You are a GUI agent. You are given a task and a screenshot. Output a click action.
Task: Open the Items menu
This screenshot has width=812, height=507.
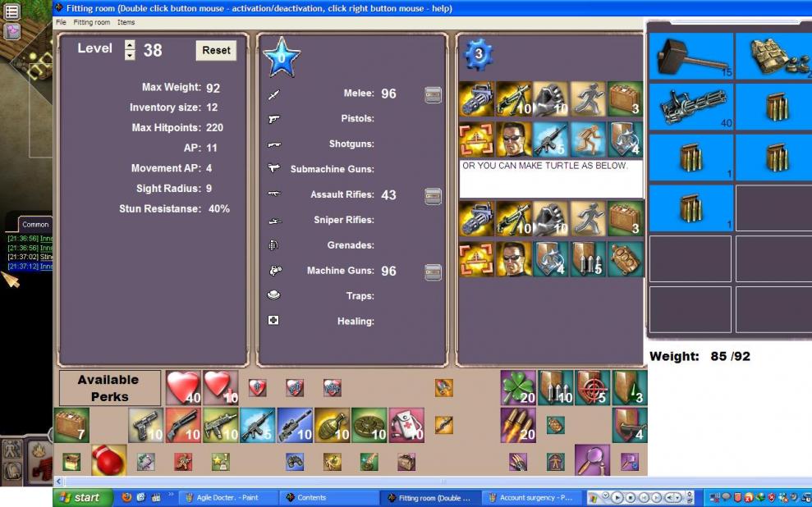[x=126, y=22]
